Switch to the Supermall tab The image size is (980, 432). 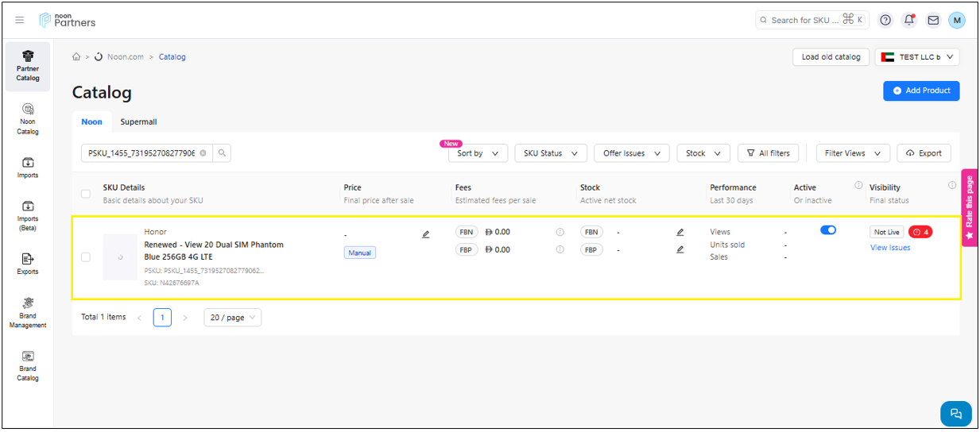point(138,121)
